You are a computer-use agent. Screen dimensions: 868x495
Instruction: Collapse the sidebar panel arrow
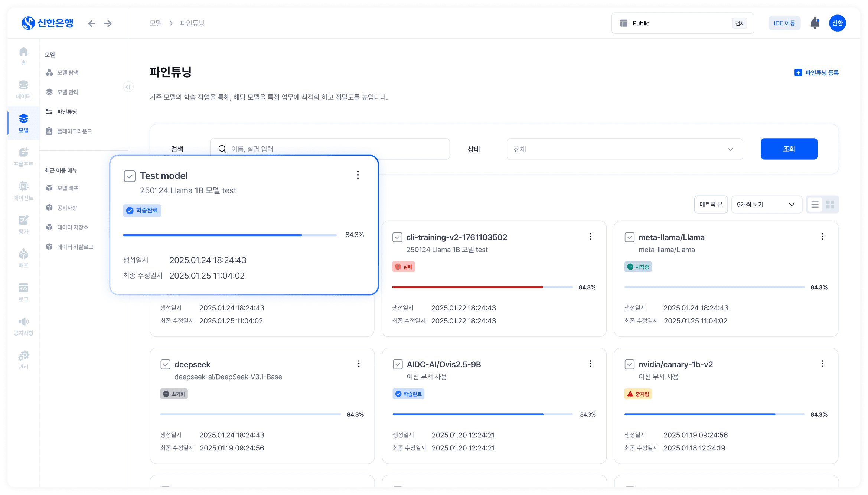pos(128,87)
